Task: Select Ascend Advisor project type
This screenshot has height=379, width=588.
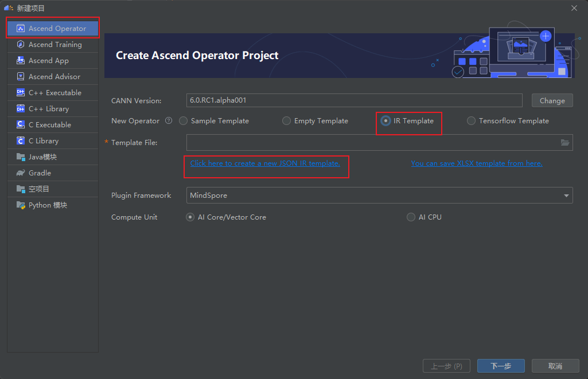Action: (53, 76)
